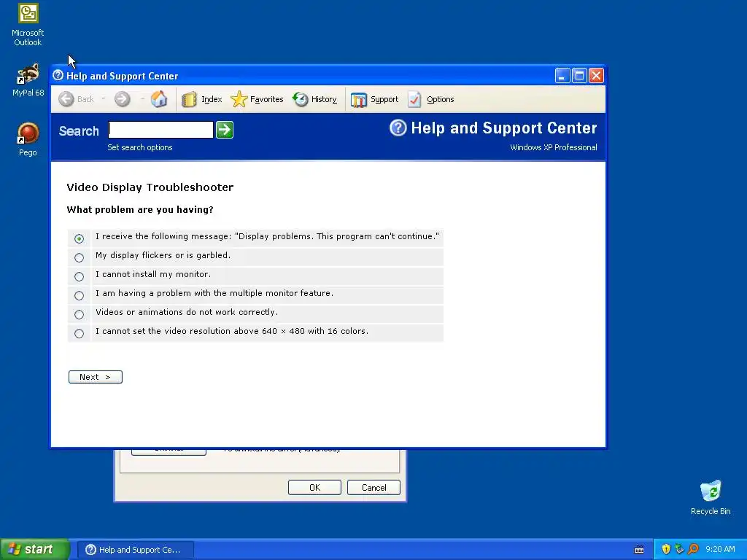Open Favorites star icon

239,99
